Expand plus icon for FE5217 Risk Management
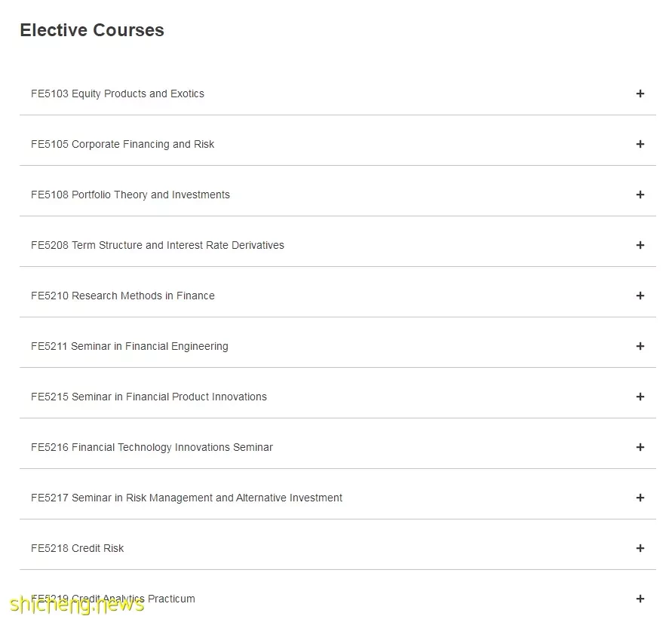Image resolution: width=672 pixels, height=619 pixels. coord(640,498)
